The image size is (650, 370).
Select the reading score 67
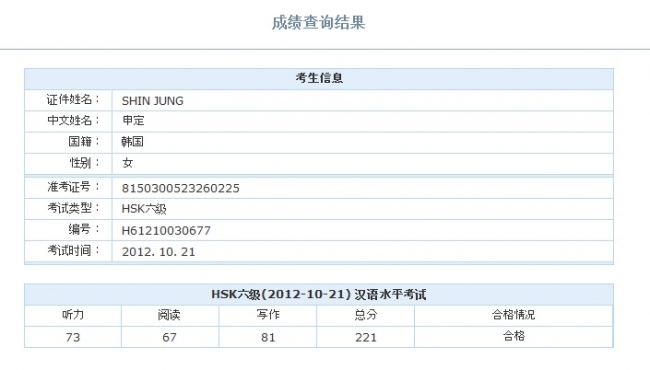pyautogui.click(x=169, y=337)
